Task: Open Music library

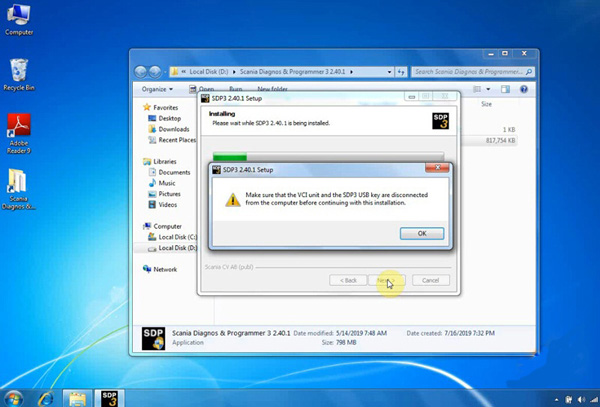Action: [x=162, y=183]
